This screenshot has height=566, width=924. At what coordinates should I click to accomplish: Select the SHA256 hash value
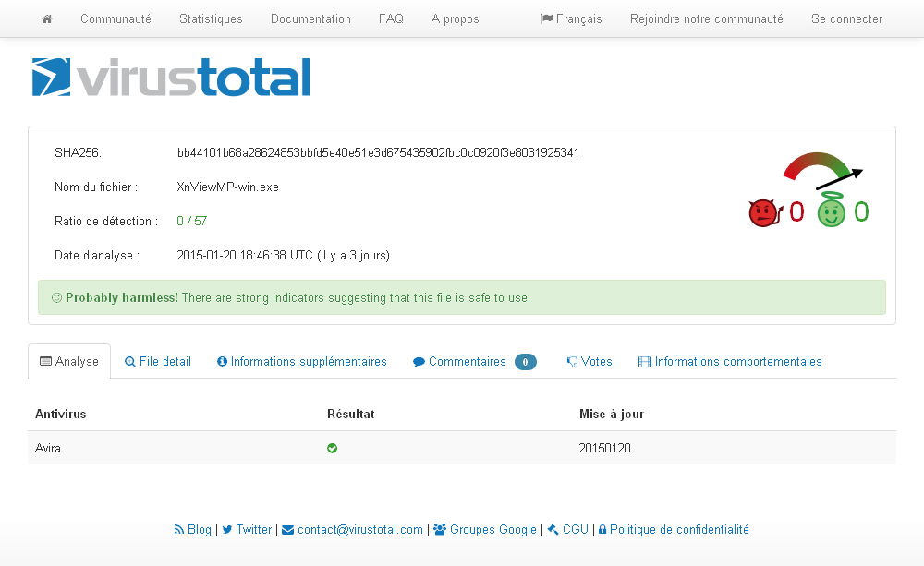tap(378, 153)
